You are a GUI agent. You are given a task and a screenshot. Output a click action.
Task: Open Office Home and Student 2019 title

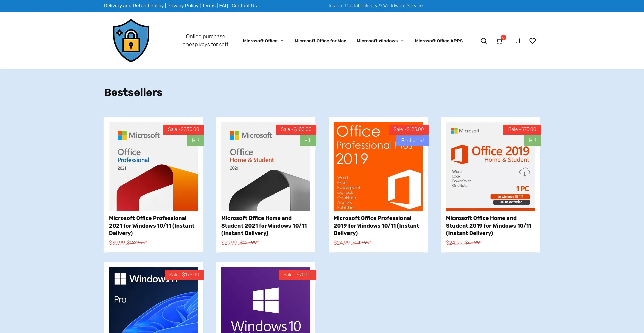click(489, 226)
